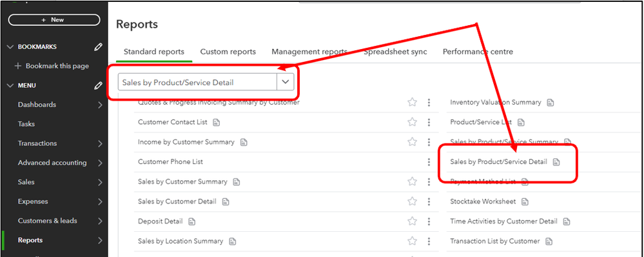Favorite the Customer Contact List report

click(x=413, y=122)
